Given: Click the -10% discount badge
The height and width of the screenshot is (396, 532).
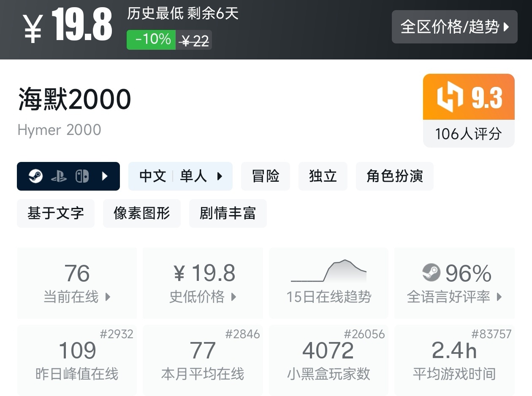Looking at the screenshot, I should coord(151,40).
